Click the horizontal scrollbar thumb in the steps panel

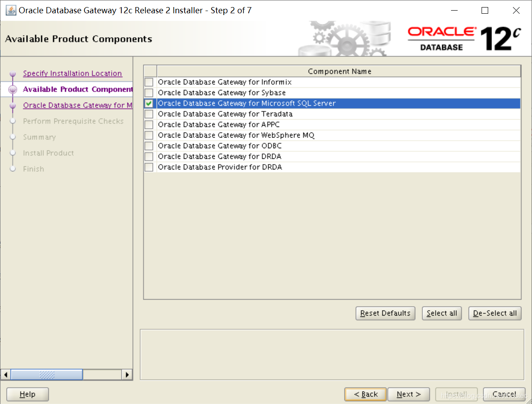tap(46, 375)
